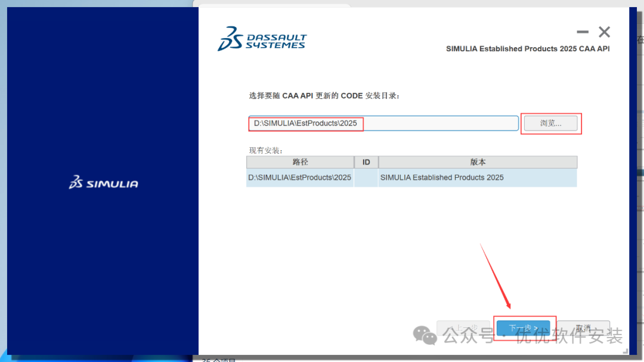
Task: Select the D:\SIMULIA\EstProducts\2025 path cell
Action: (300, 178)
